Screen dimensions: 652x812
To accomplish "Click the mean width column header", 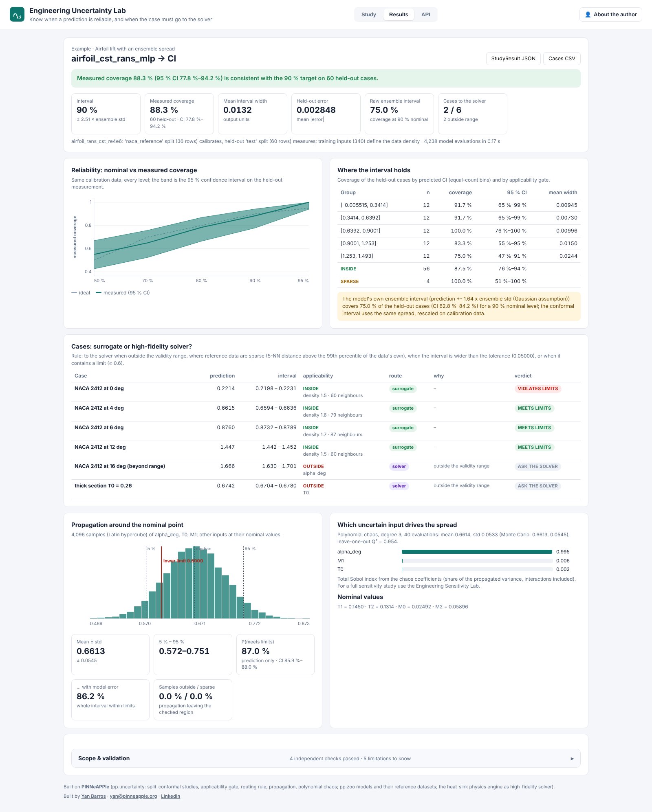I will click(x=563, y=193).
